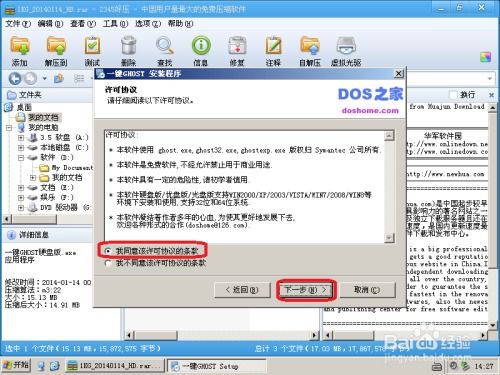
Task: Click the 开始 Start button
Action: (16, 366)
